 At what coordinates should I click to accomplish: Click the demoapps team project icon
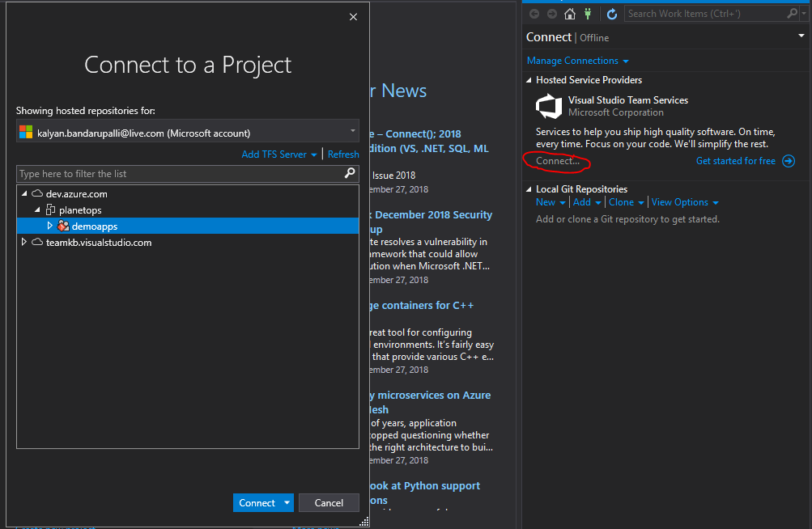coord(63,226)
